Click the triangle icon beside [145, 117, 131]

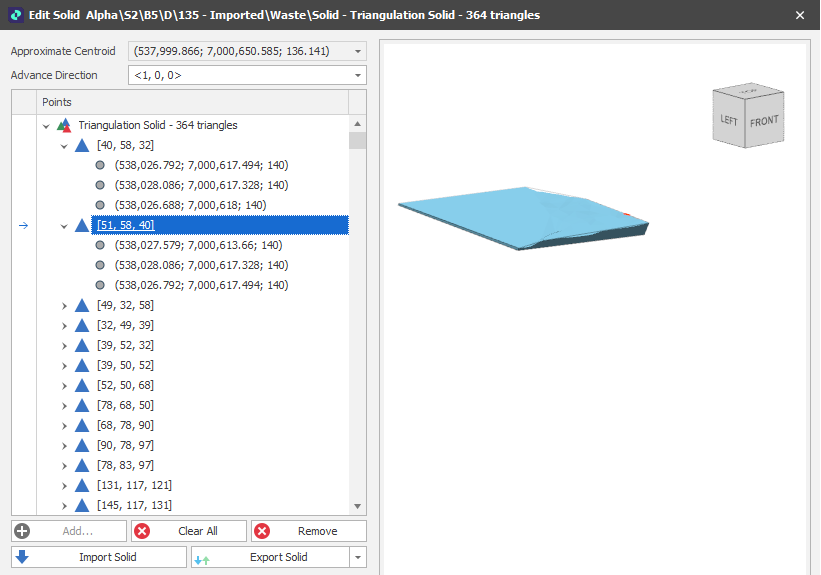[x=82, y=505]
